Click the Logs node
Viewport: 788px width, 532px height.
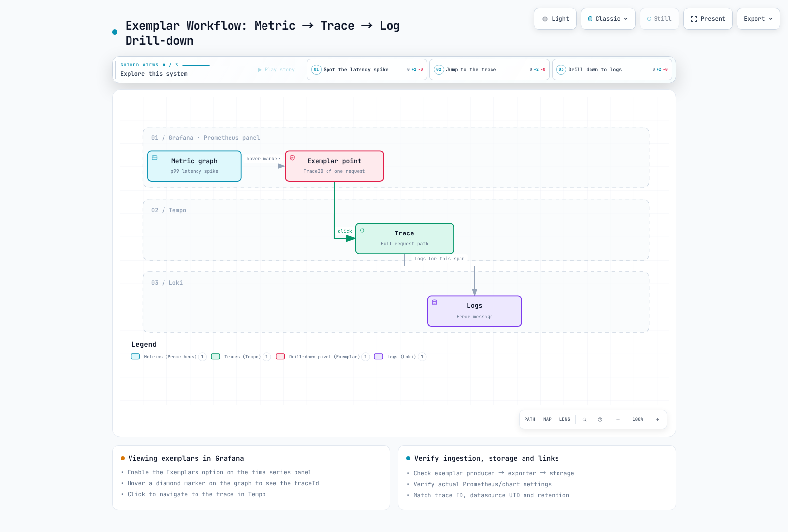[475, 311]
